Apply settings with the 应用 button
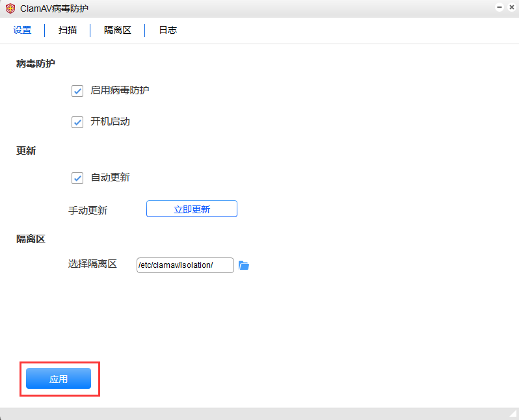This screenshot has height=420, width=519. coord(59,378)
